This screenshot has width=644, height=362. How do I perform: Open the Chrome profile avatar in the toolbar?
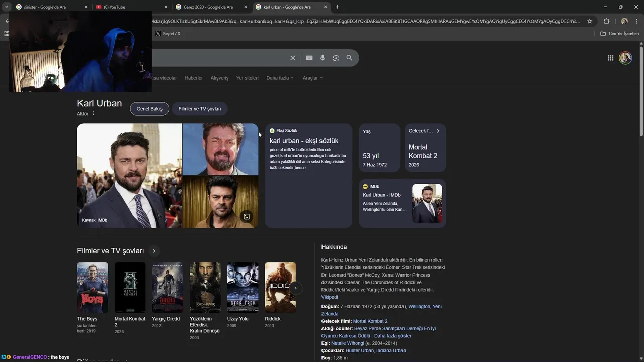coord(624,21)
